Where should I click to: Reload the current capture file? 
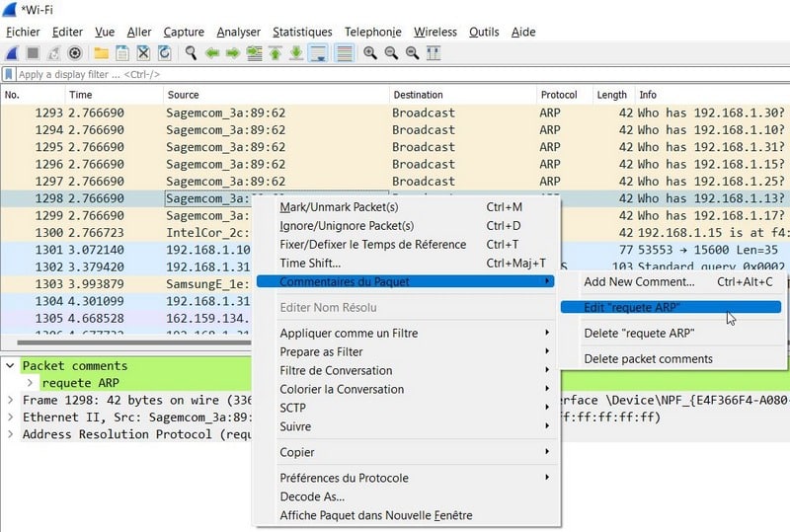point(164,53)
